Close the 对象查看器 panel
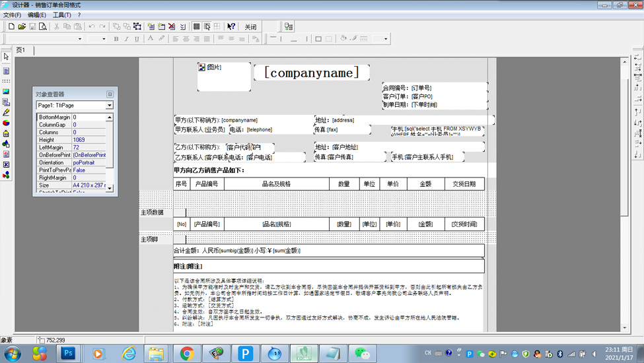The height and width of the screenshot is (363, 644). click(110, 94)
